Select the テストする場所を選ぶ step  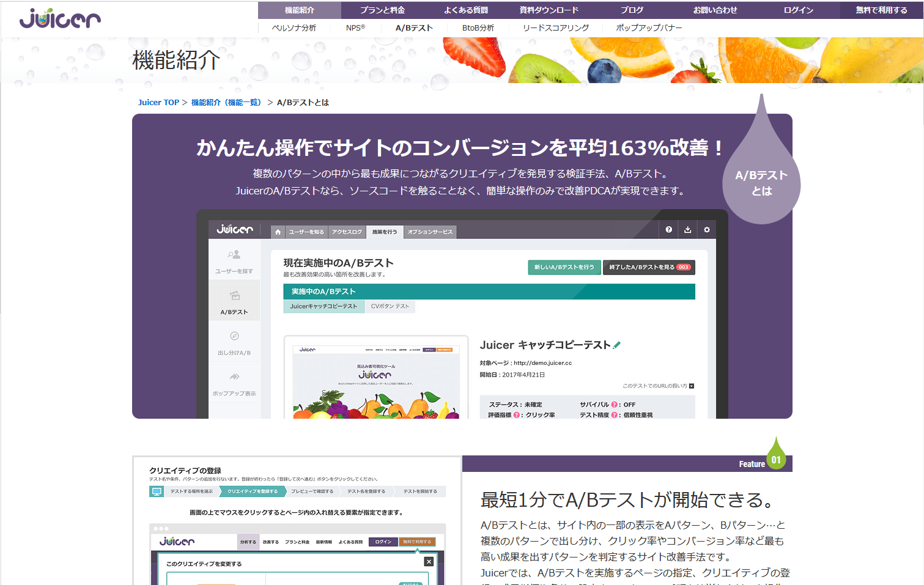(191, 491)
